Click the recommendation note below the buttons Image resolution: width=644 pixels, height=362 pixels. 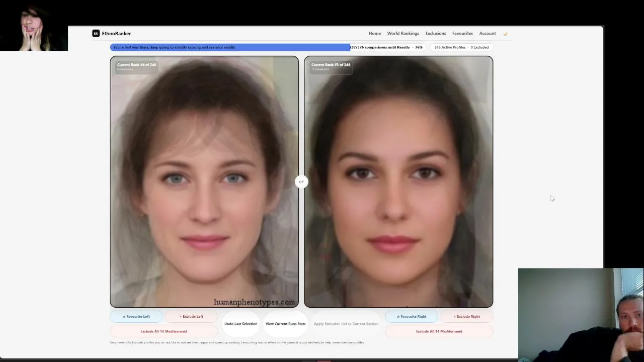[x=237, y=342]
